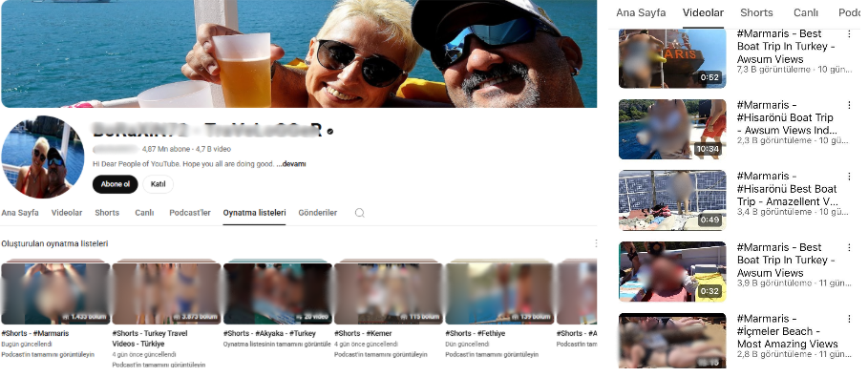Screen dimensions: 868x377
Task: Switch to the Videolar tab under the channel
Action: click(x=67, y=213)
